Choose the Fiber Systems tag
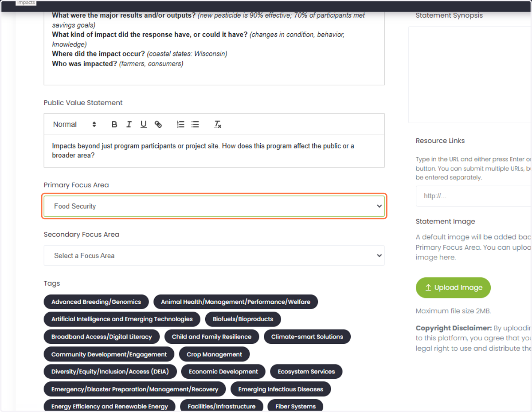532x412 pixels. tap(296, 406)
